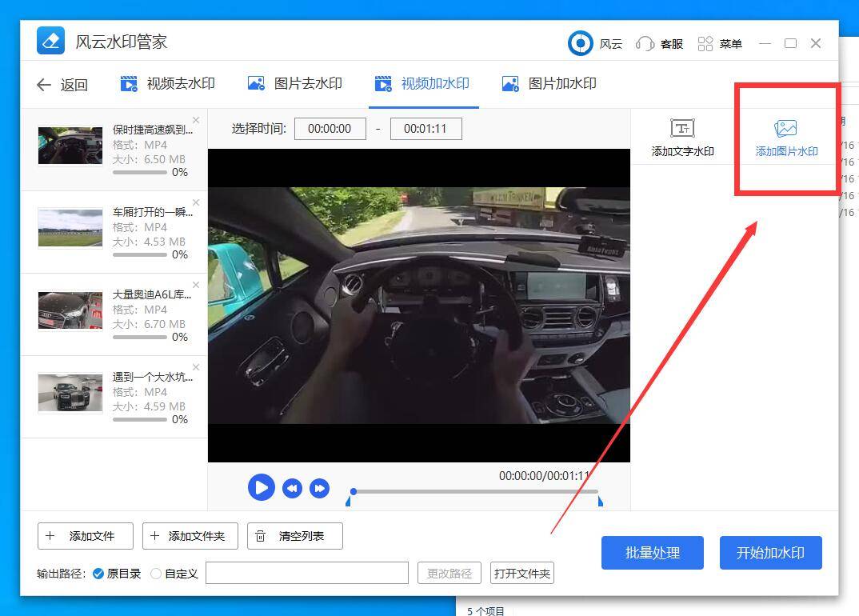The width and height of the screenshot is (859, 616).
Task: Click the video playback progress slider
Action: click(x=476, y=492)
